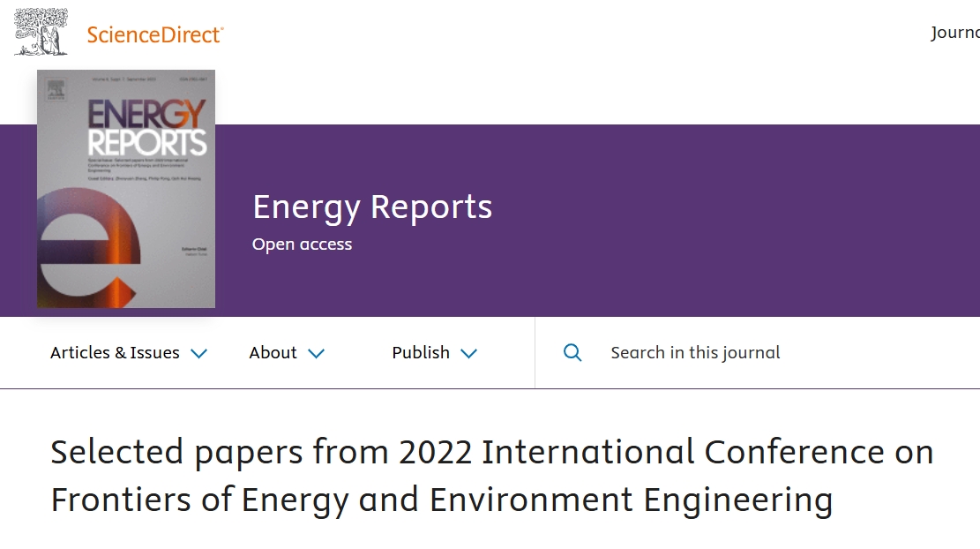980x549 pixels.
Task: Click the large 'e' graphic on the cover
Action: click(88, 256)
